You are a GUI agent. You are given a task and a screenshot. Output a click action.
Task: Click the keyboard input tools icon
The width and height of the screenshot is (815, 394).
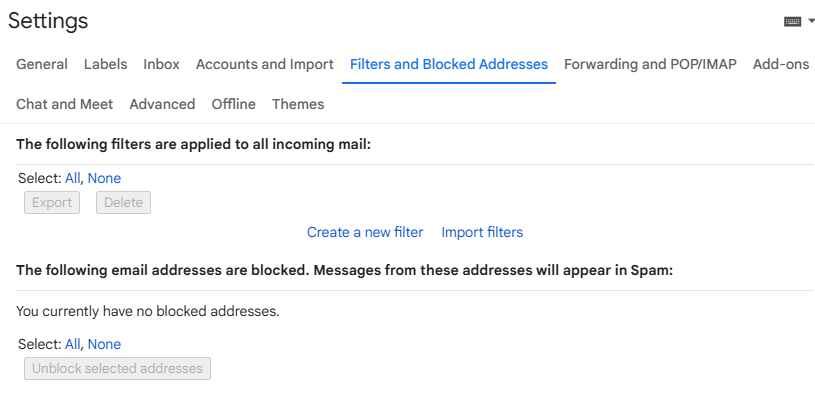tap(792, 22)
